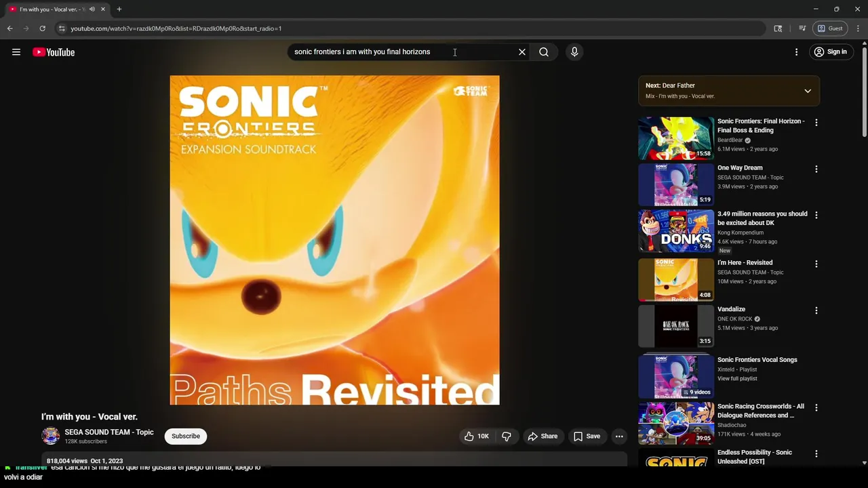This screenshot has width=868, height=488.
Task: Open Sonic Frontiers Vocal Songs playlist
Action: tap(757, 360)
